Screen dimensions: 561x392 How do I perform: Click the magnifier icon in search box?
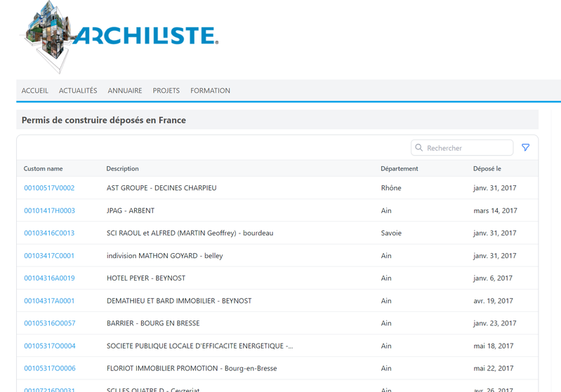418,147
